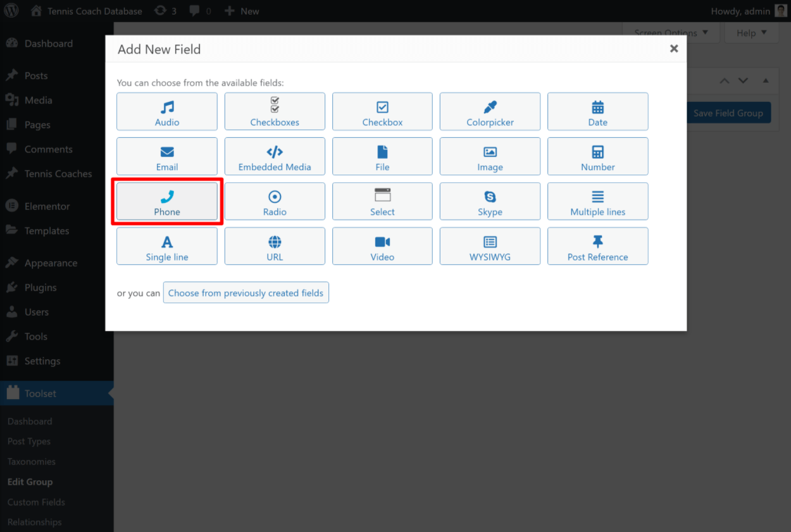Choose the URL field type
791x532 pixels.
click(x=275, y=246)
